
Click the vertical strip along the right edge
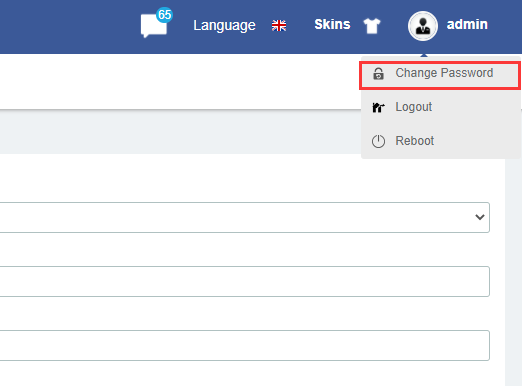513,272
